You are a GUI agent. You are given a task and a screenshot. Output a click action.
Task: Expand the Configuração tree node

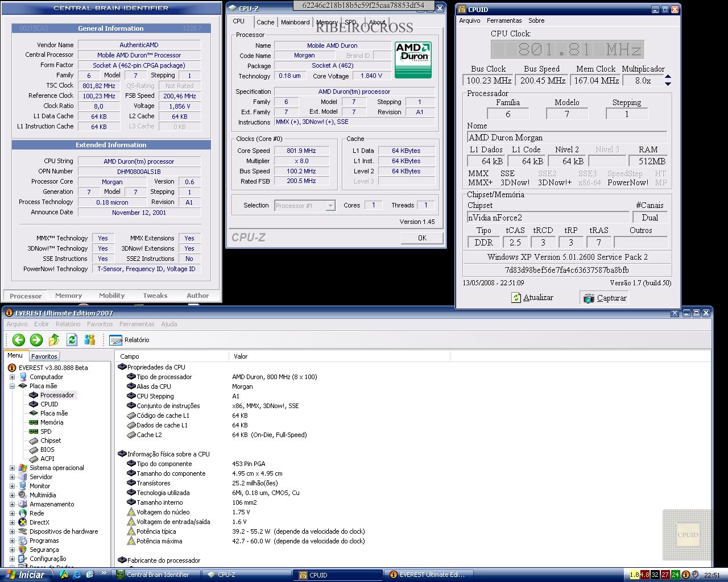[13, 559]
